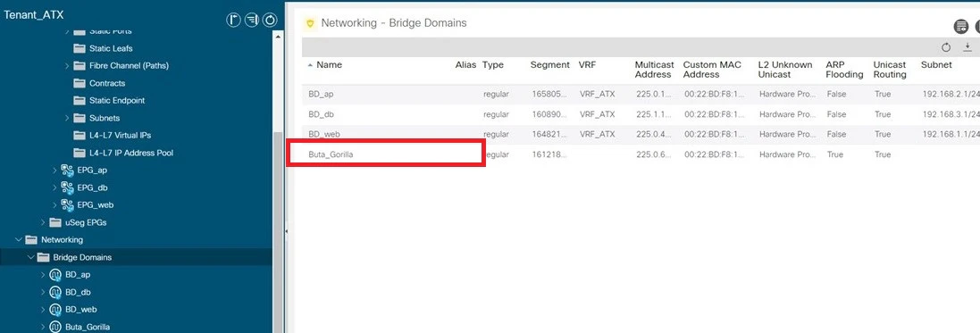Viewport: 980px width, 333px height.
Task: Expand the BD_ap node in tree
Action: (43, 275)
